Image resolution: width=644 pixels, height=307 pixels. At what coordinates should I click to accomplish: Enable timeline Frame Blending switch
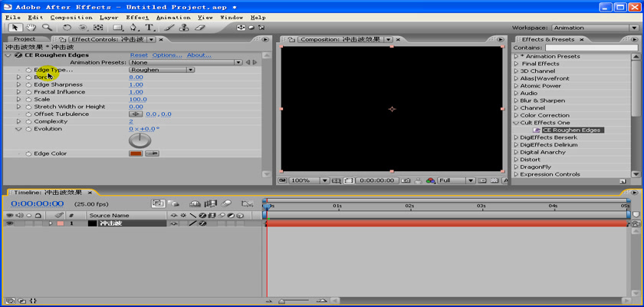pos(211,203)
